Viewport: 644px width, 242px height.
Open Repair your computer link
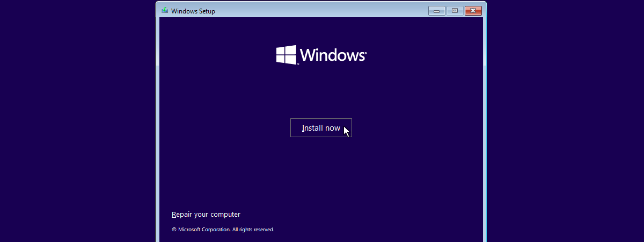[x=206, y=215]
